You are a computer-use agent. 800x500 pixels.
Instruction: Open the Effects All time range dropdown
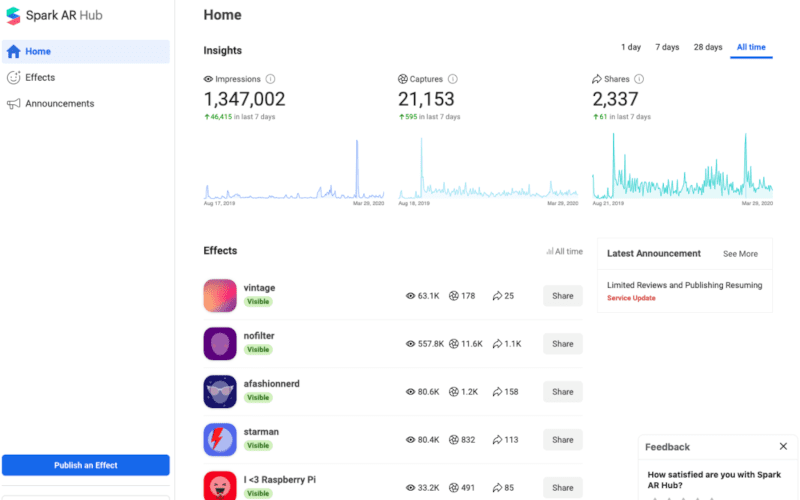[564, 252]
